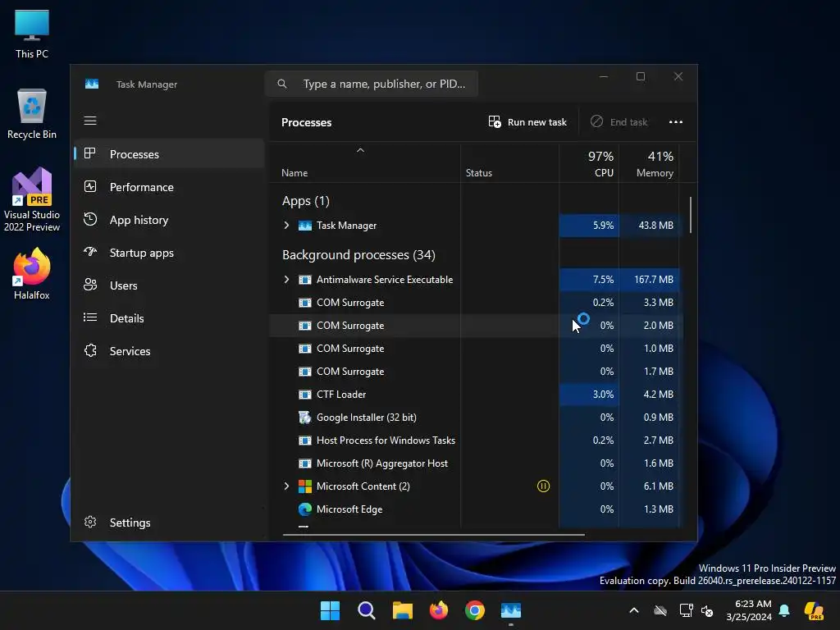Open Copilot Preview taskbar icon
This screenshot has height=630, width=840.
click(x=815, y=610)
